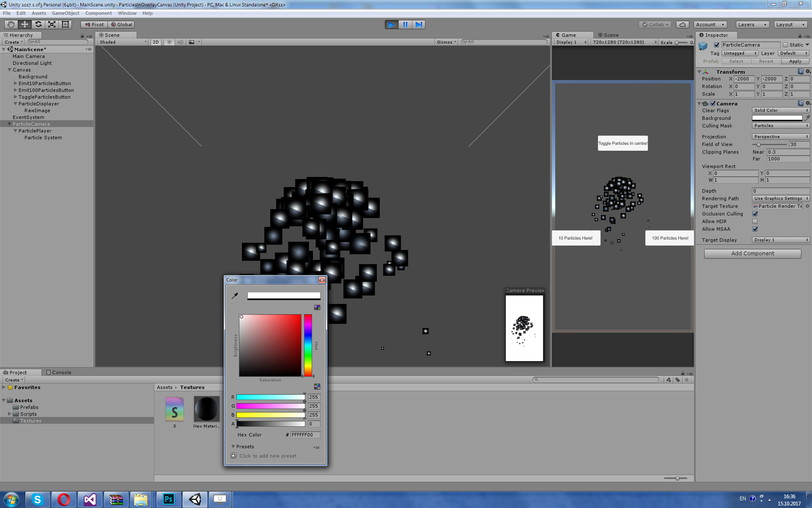Open the GameObject menu
Viewport: 812px width, 508px height.
(x=66, y=13)
